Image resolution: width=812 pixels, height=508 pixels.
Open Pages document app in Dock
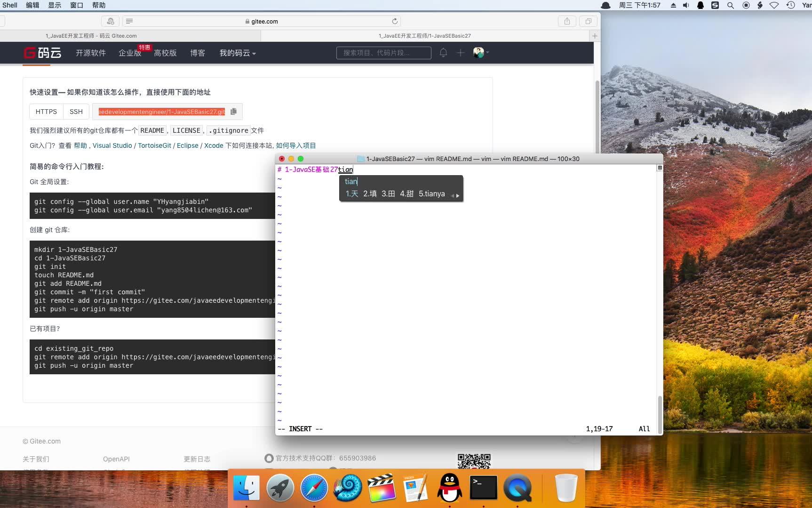[416, 487]
